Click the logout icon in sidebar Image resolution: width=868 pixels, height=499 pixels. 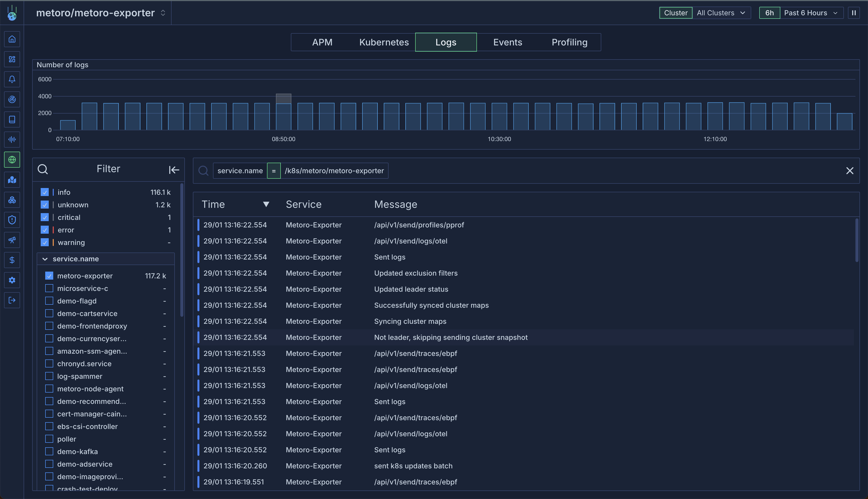[12, 300]
